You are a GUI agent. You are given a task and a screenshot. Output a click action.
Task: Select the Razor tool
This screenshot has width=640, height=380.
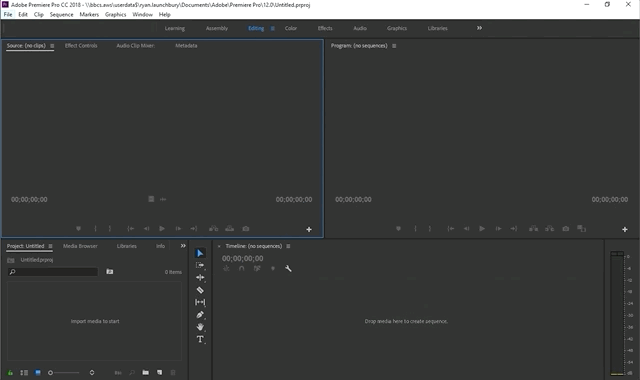click(x=200, y=290)
